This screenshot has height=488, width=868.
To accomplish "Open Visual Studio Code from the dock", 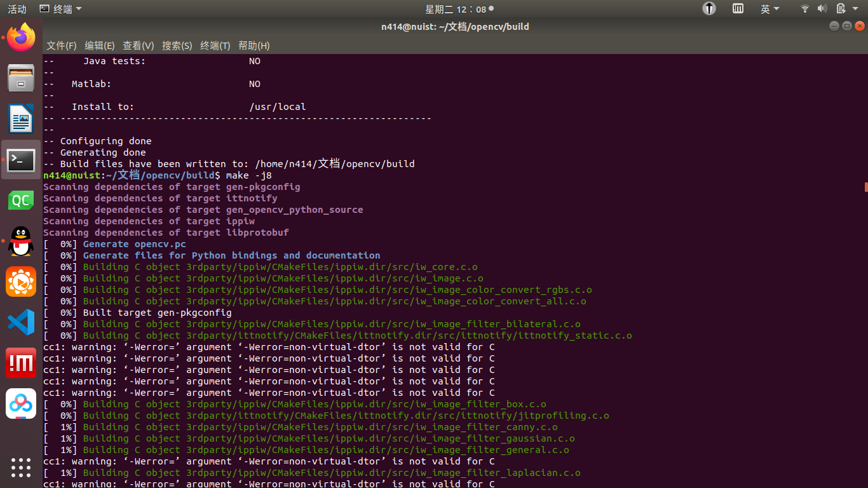I will [21, 322].
